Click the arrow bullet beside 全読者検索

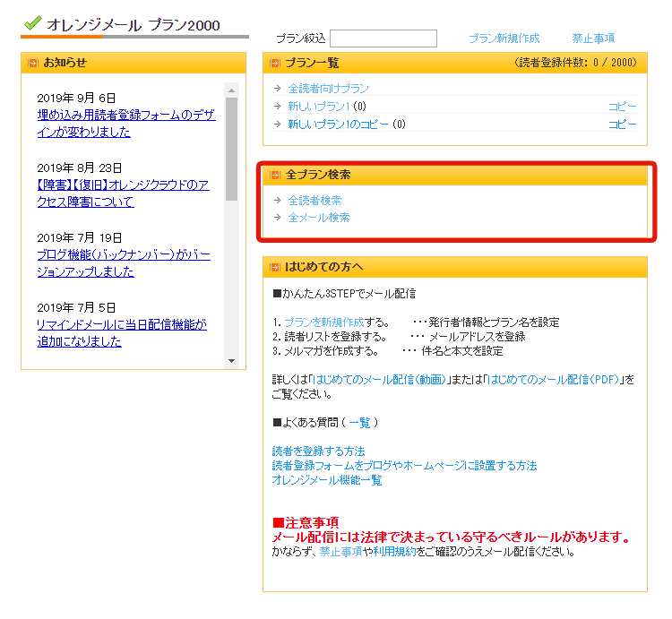pyautogui.click(x=277, y=200)
